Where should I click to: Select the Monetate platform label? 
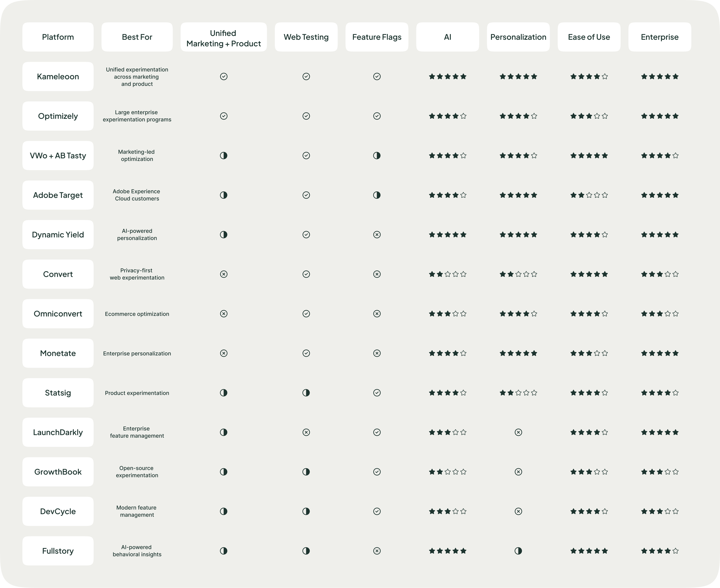pos(58,353)
